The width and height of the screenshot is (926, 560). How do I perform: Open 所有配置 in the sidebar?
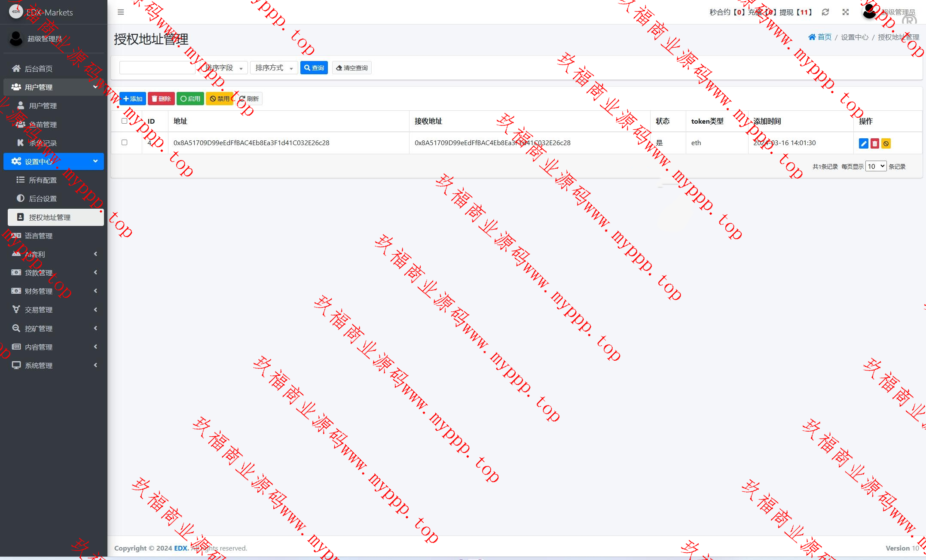[x=43, y=180]
